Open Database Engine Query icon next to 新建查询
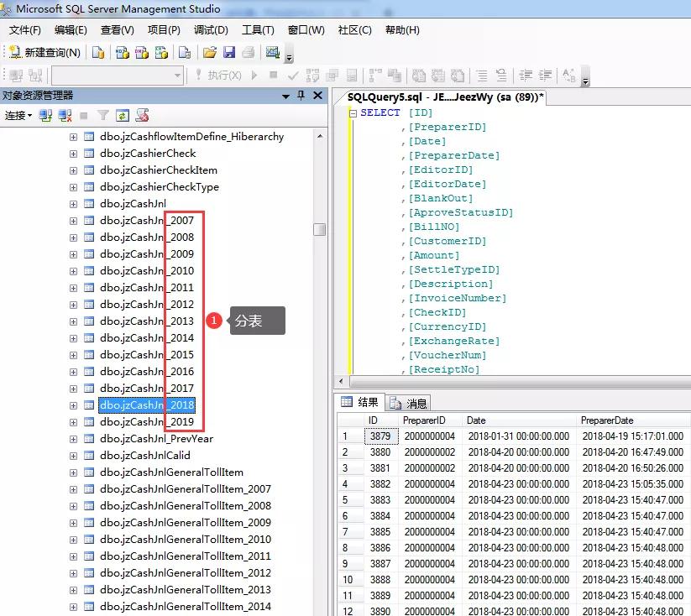Image resolution: width=691 pixels, height=616 pixels. [x=98, y=52]
